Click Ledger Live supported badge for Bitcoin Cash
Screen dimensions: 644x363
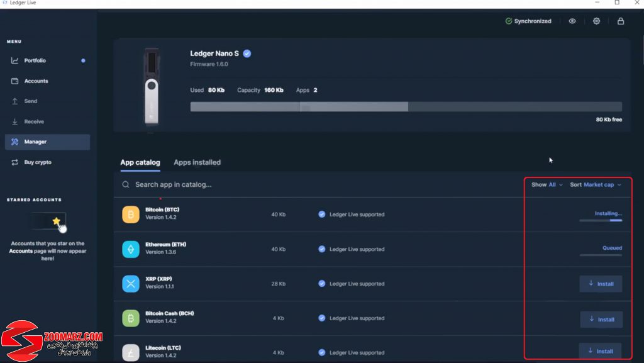(x=352, y=318)
